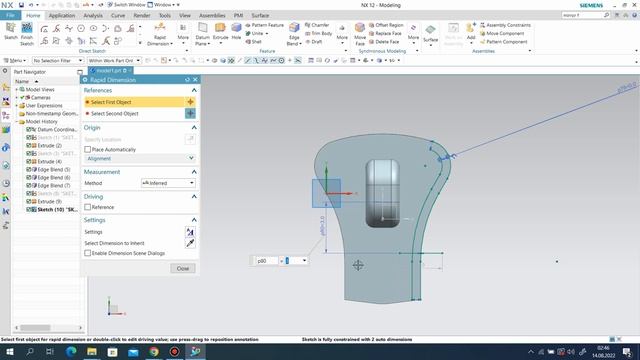Screen dimensions: 640x360
Task: Select Edge Blend (7) in Model History
Action: pyautogui.click(x=53, y=185)
